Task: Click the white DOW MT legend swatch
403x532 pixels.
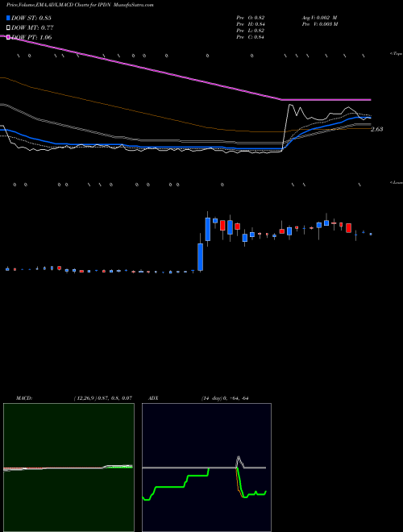Action: [8, 27]
